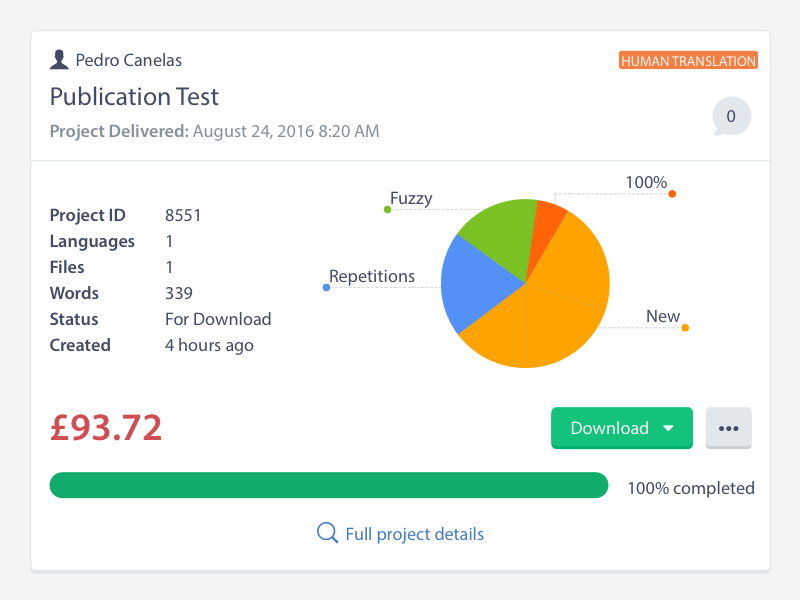Click the Publication Test project title
The width and height of the screenshot is (800, 600).
tap(134, 97)
